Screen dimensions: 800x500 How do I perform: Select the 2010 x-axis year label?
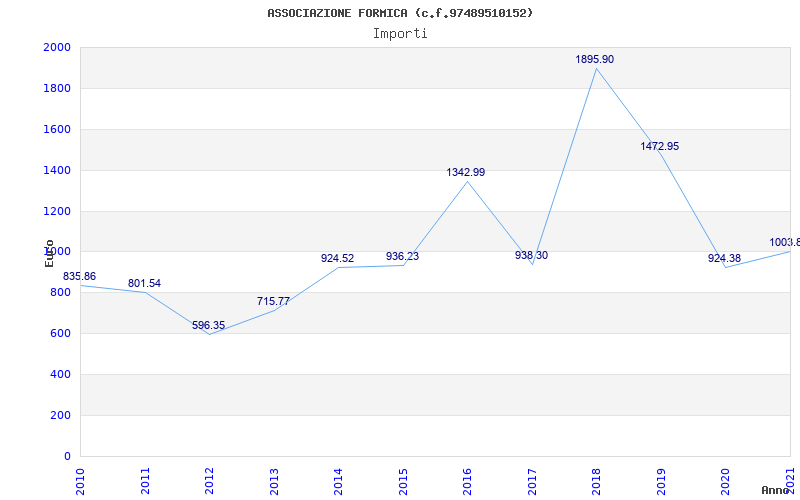pos(81,481)
